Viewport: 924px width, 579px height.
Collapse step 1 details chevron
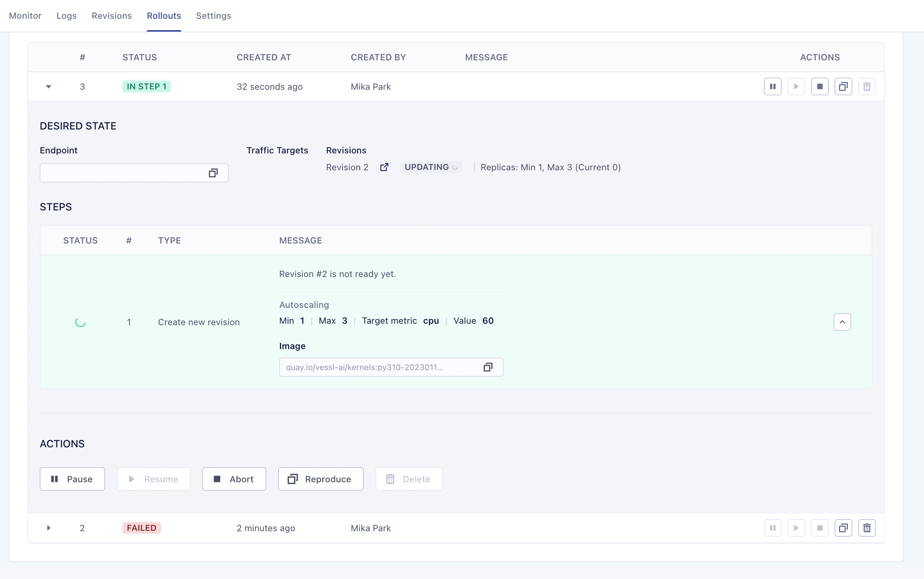[x=842, y=322]
